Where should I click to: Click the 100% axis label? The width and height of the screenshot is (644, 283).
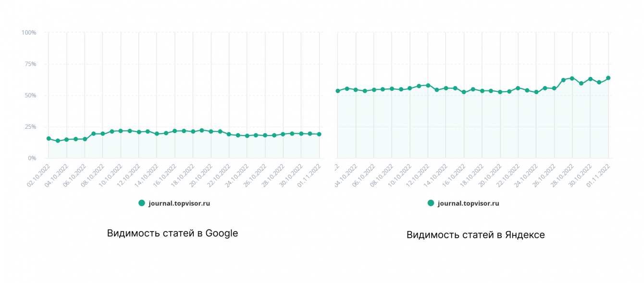(29, 33)
